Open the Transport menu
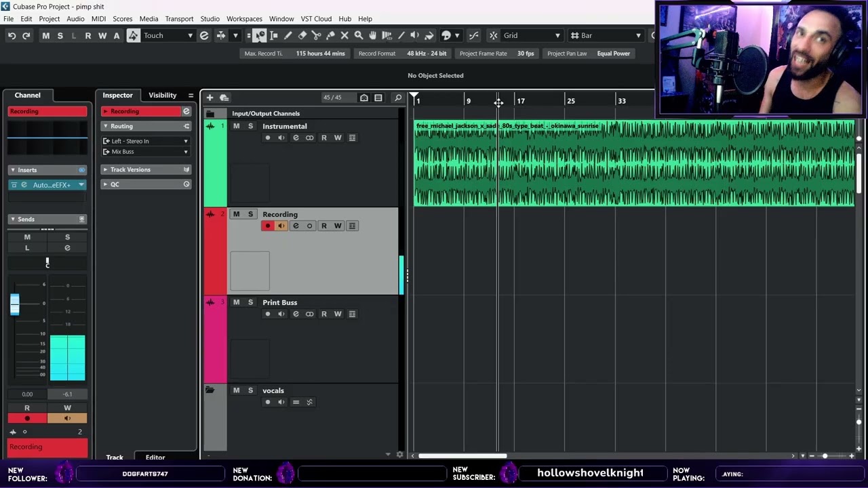 179,19
